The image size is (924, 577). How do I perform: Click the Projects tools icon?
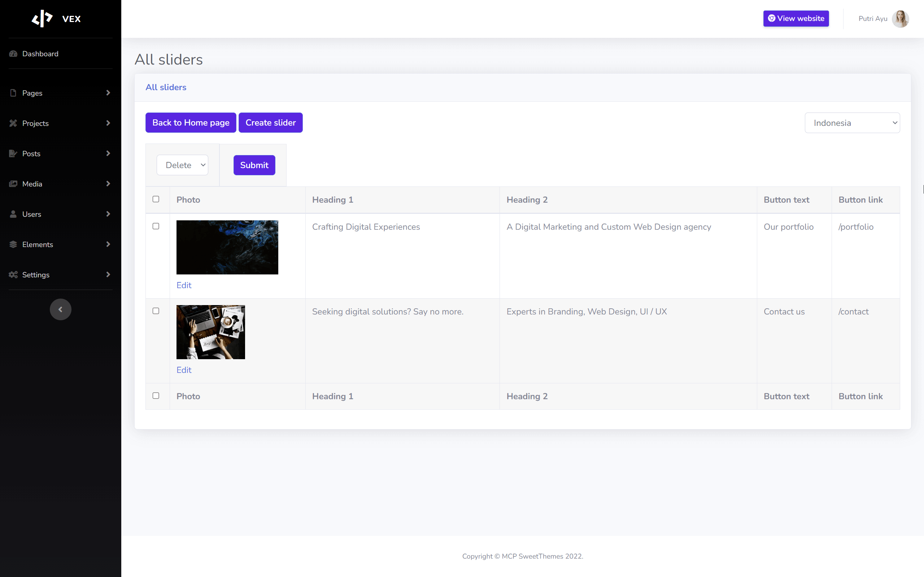[x=13, y=123]
